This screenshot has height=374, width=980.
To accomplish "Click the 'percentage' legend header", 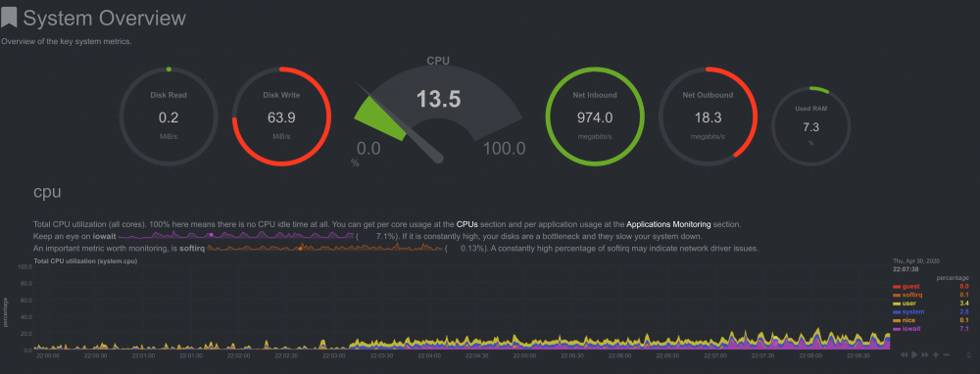I will coord(953,278).
